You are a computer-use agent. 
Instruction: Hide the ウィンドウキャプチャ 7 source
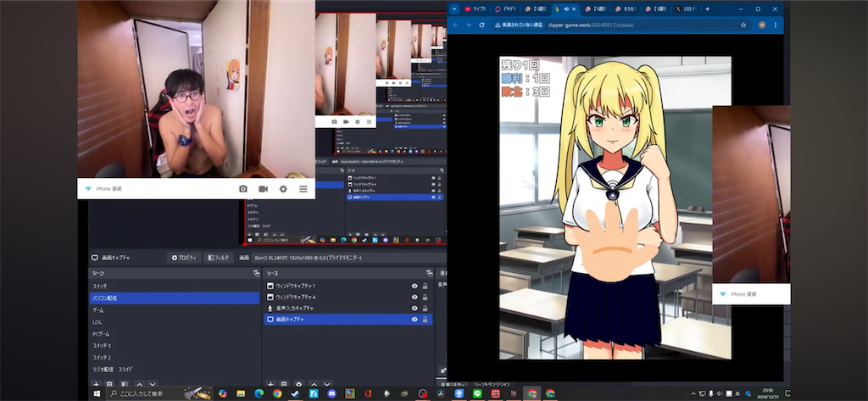(x=414, y=286)
